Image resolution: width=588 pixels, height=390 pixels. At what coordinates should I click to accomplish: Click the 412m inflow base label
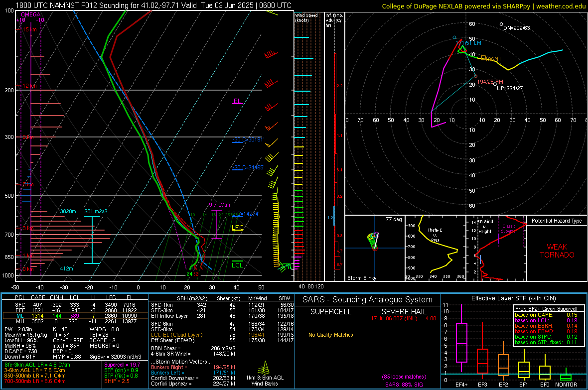pyautogui.click(x=66, y=268)
